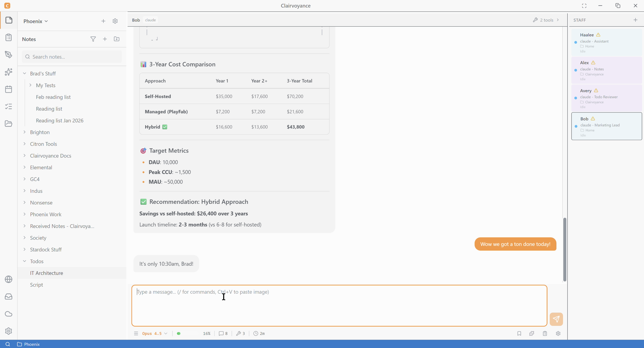Add new staff member with plus icon
The width and height of the screenshot is (644, 348).
[x=635, y=20]
